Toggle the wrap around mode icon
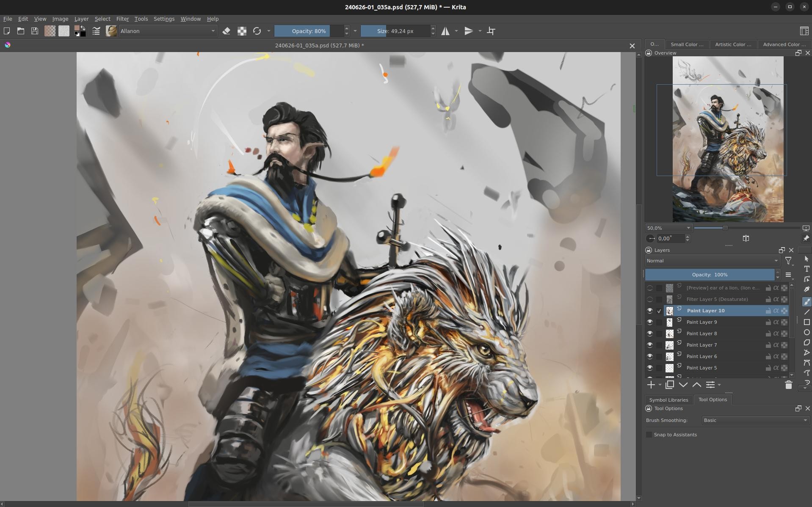The image size is (812, 507). 491,31
